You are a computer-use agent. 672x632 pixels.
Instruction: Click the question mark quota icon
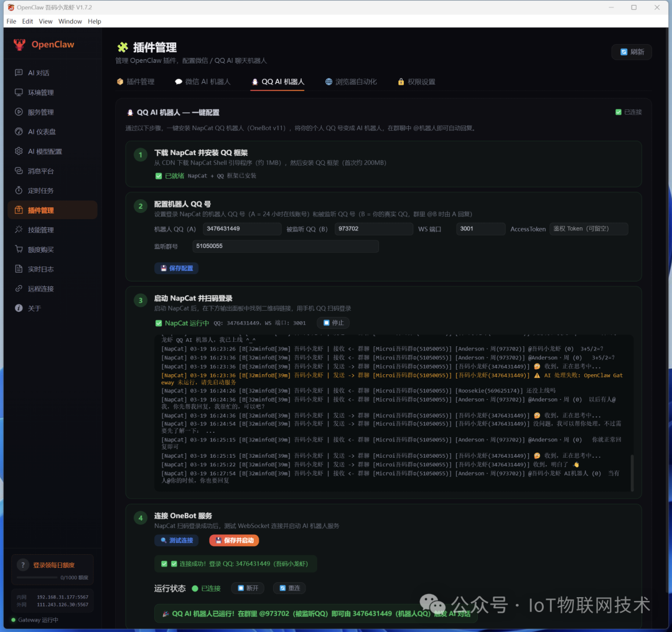coord(23,565)
